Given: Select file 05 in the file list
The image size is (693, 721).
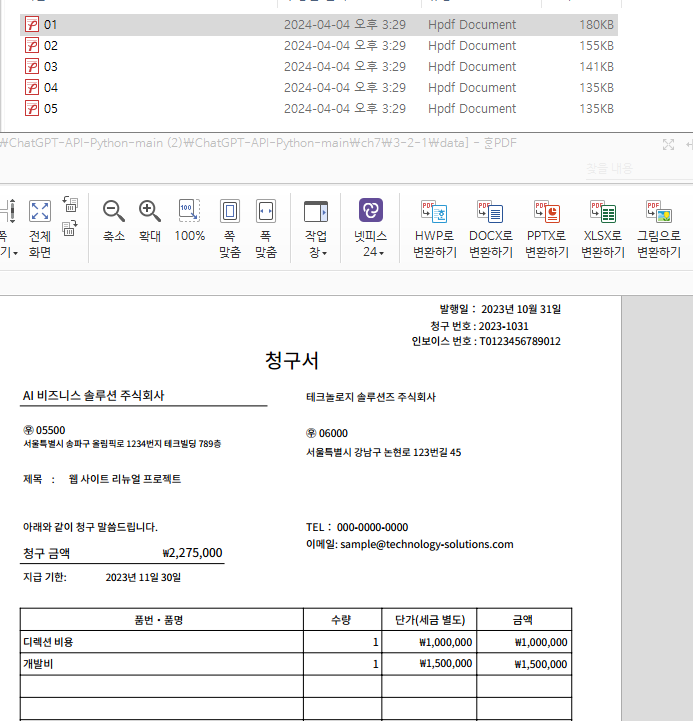Looking at the screenshot, I should point(319,109).
